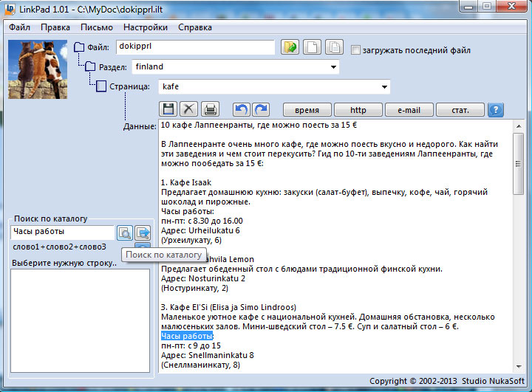The image size is (532, 392).
Task: Open the Справка menu
Action: (x=195, y=27)
